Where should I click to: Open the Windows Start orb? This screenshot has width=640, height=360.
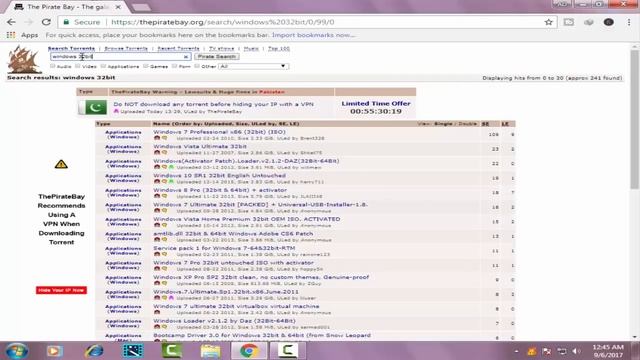click(x=17, y=351)
